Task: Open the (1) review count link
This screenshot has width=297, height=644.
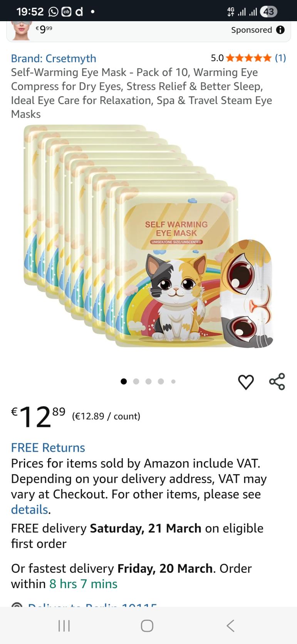Action: [x=280, y=58]
